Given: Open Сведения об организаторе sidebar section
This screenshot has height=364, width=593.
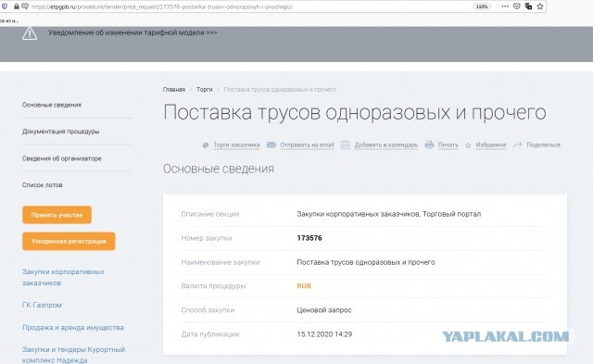Looking at the screenshot, I should 62,158.
